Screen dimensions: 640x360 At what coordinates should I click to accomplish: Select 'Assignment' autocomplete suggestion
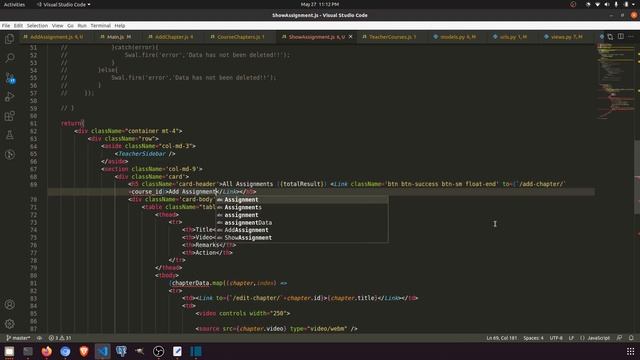[x=302, y=200]
